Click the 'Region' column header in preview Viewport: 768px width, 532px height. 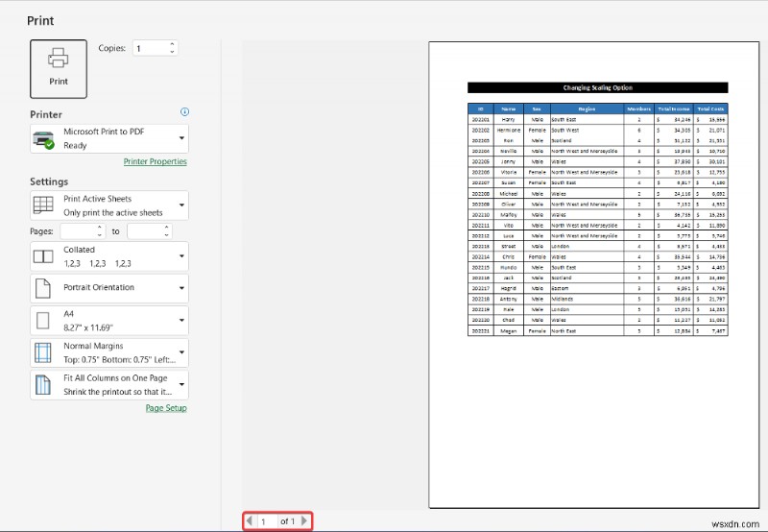tap(587, 109)
